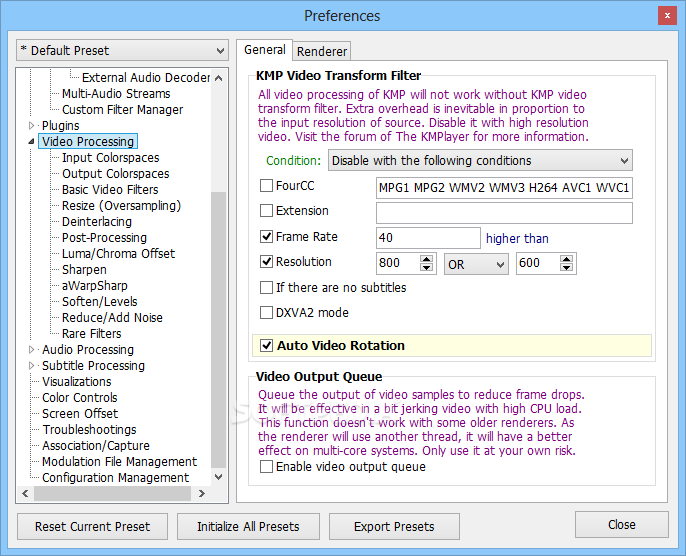Image resolution: width=686 pixels, height=556 pixels.
Task: Tick the Extension checkbox
Action: click(266, 211)
